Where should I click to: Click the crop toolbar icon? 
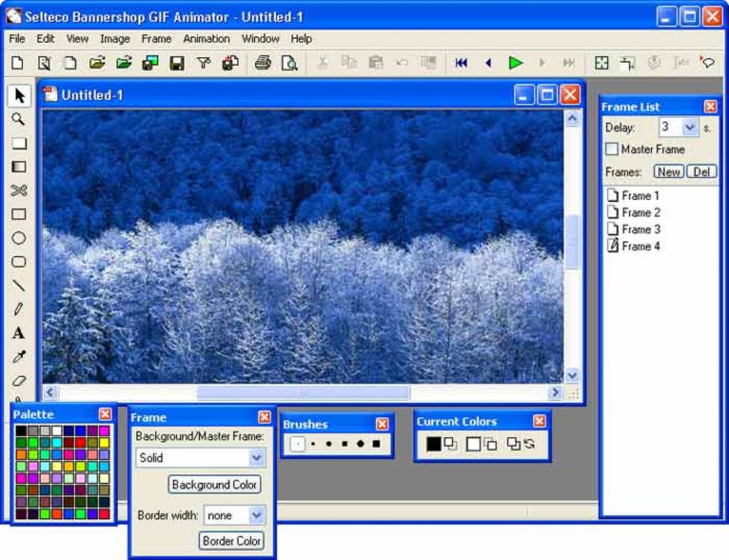pos(628,63)
